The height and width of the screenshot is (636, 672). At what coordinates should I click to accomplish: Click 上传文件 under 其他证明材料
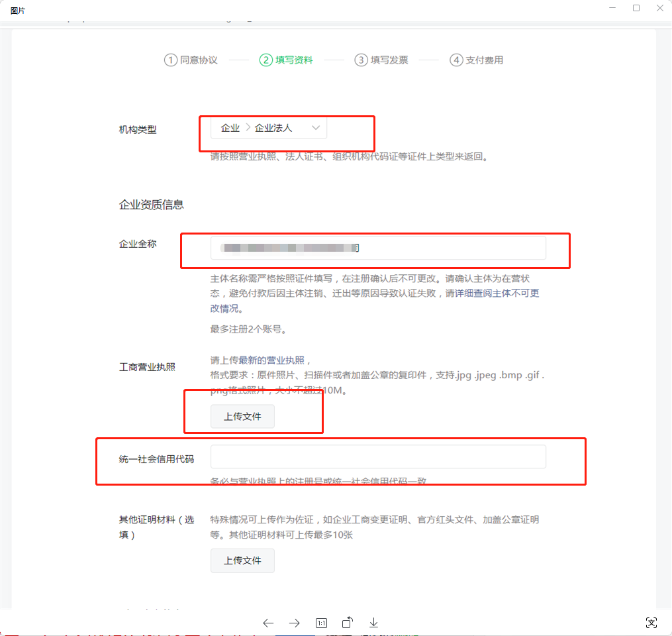pos(242,560)
